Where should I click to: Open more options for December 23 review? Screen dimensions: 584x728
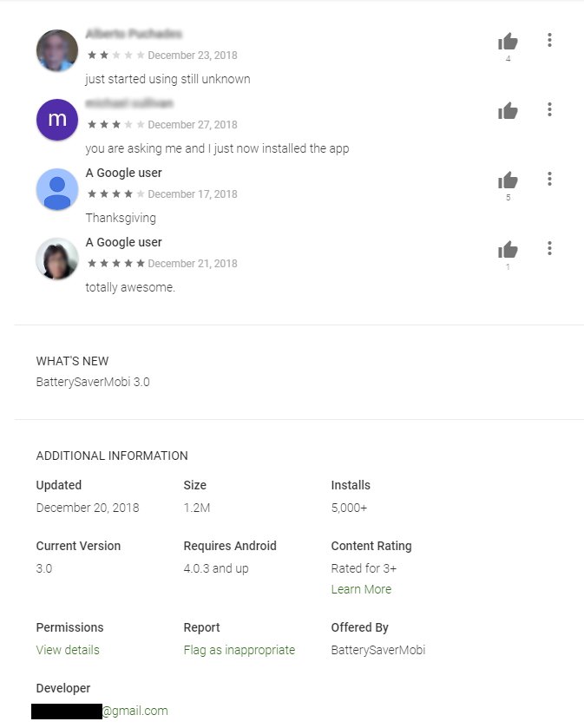point(549,41)
